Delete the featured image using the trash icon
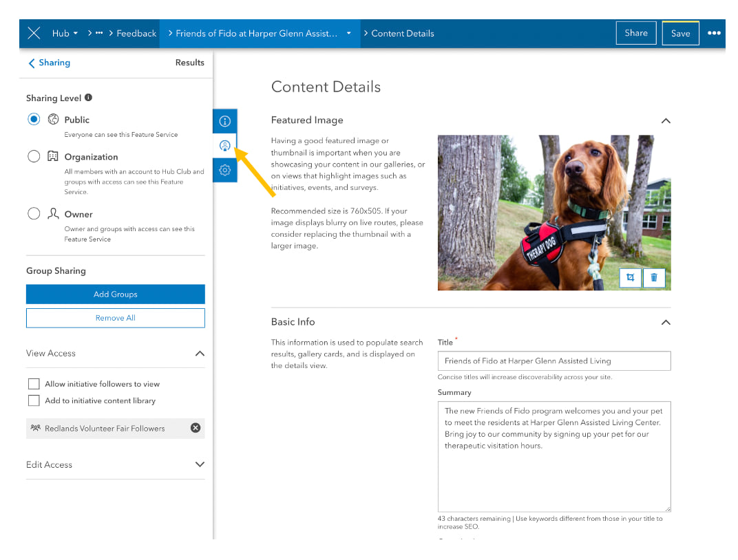 click(653, 277)
